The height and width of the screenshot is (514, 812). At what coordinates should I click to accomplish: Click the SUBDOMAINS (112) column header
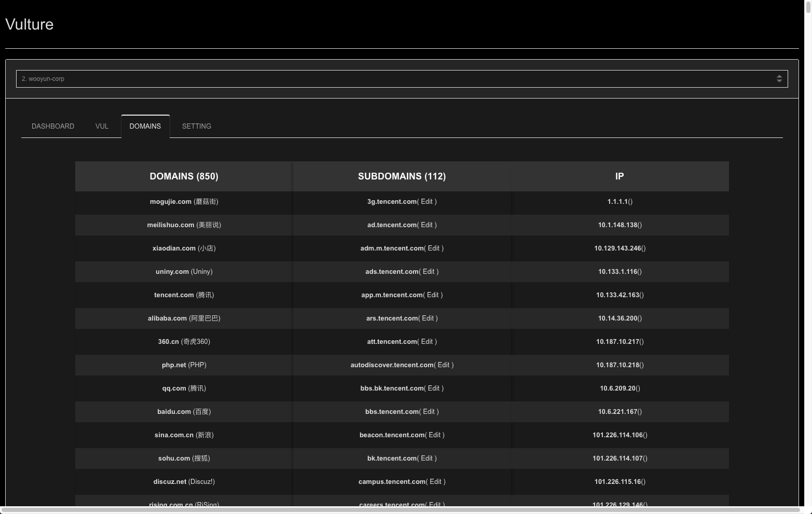pyautogui.click(x=402, y=176)
